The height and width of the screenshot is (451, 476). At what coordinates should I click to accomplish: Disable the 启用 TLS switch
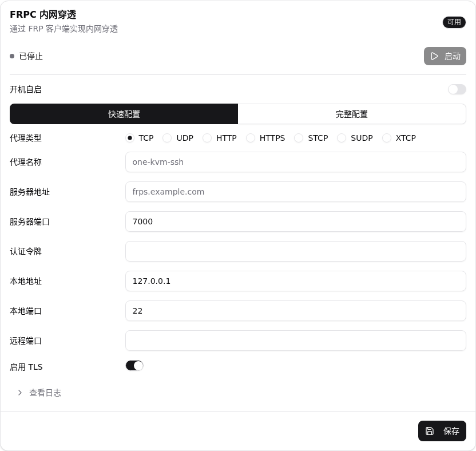[x=134, y=366]
